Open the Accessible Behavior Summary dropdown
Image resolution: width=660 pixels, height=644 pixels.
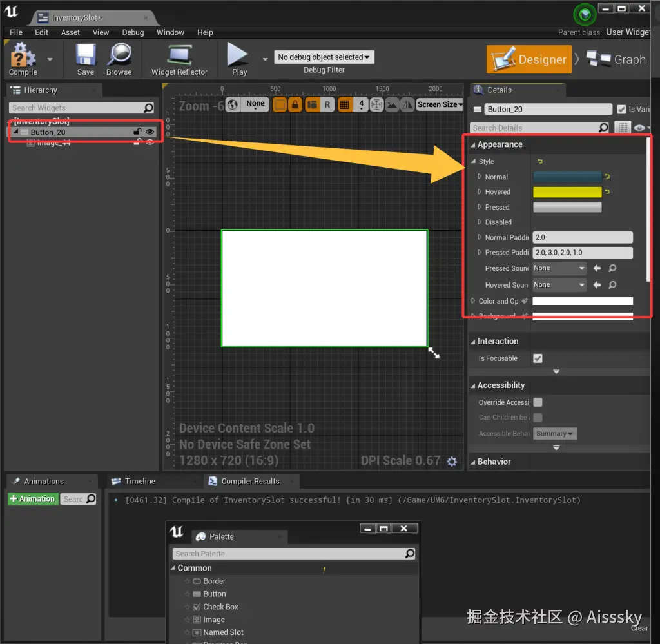point(555,434)
